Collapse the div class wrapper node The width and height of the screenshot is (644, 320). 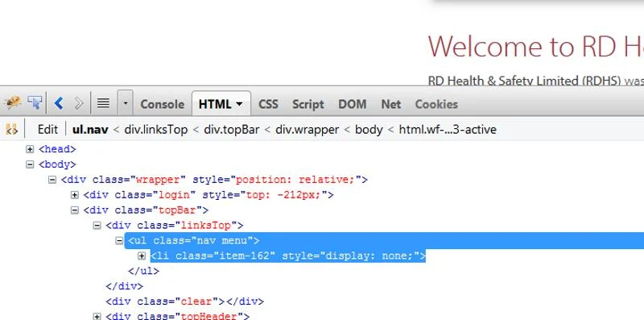point(52,180)
